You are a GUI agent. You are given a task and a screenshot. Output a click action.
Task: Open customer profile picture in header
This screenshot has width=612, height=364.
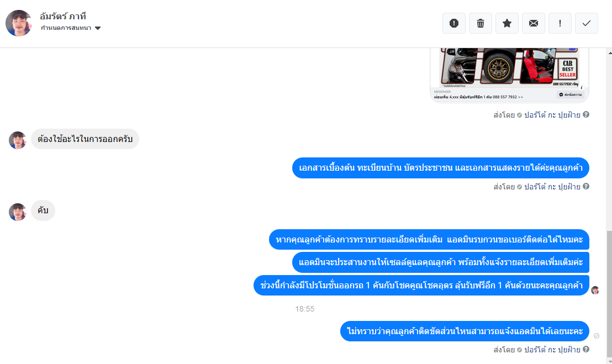[18, 23]
